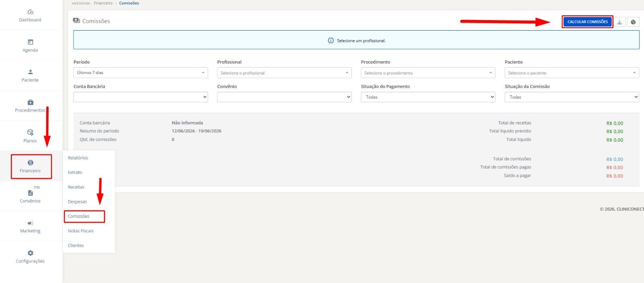Select Notas Fiscais in Financeiro submenu
The height and width of the screenshot is (283, 644).
tap(80, 231)
